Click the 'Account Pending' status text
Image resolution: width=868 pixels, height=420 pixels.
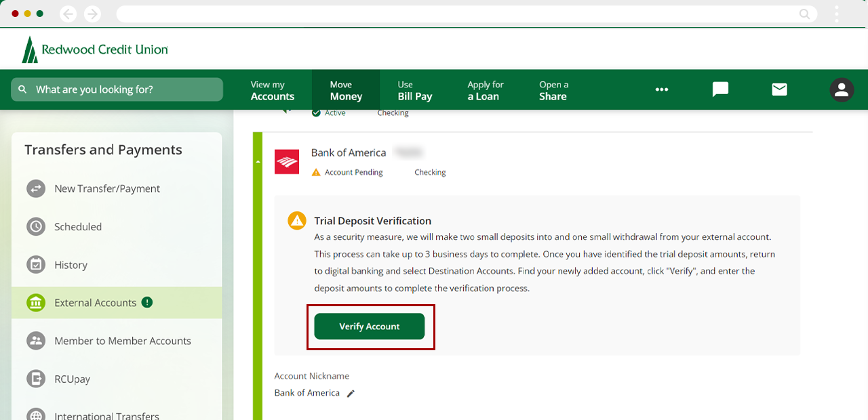pos(353,172)
